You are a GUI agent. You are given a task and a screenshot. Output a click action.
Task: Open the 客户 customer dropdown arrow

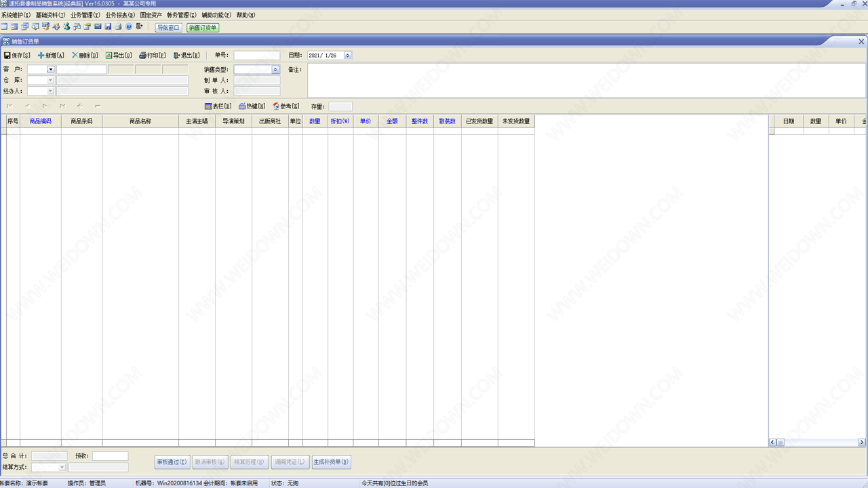(50, 69)
